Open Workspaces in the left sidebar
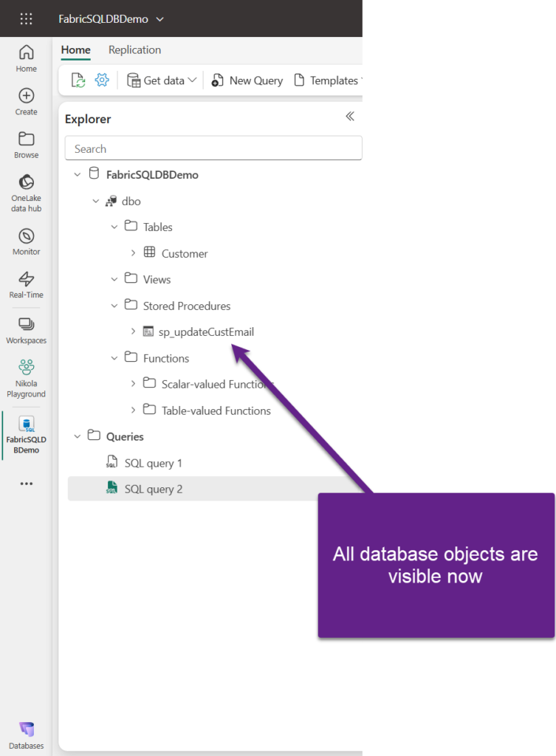 click(26, 331)
